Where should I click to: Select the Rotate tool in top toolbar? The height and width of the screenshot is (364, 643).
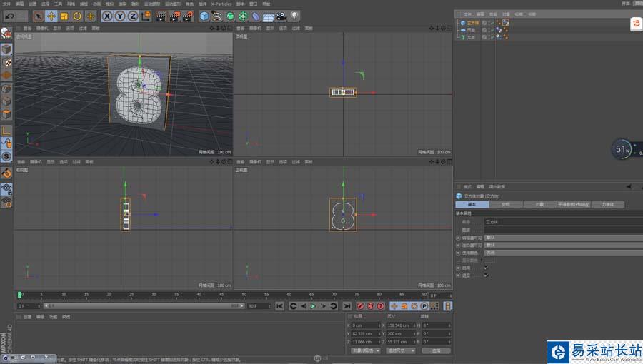(x=77, y=16)
